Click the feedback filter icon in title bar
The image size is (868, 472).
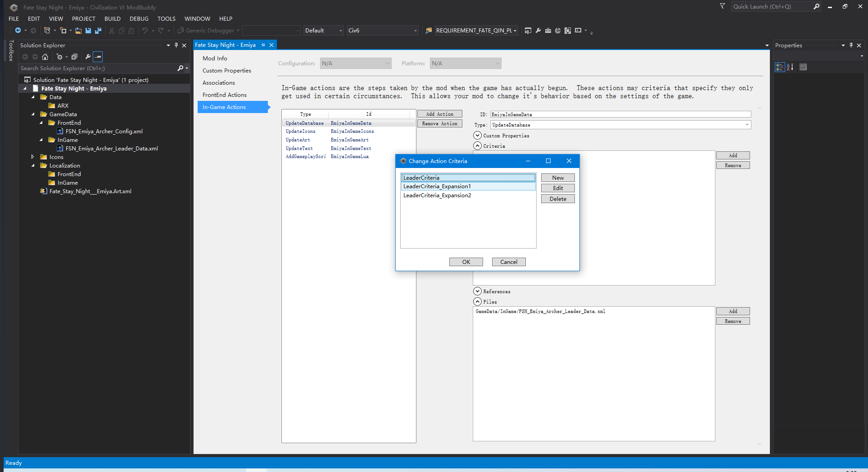tap(723, 6)
